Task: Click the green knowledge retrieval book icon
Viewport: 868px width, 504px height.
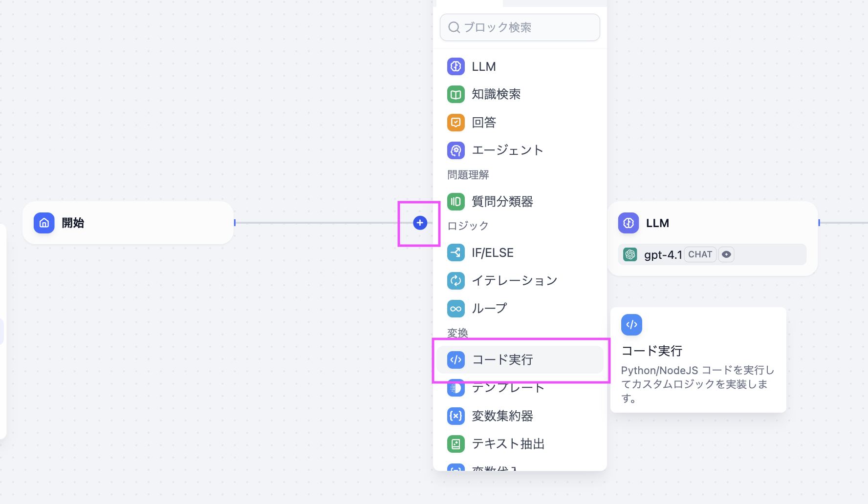Action: point(456,94)
